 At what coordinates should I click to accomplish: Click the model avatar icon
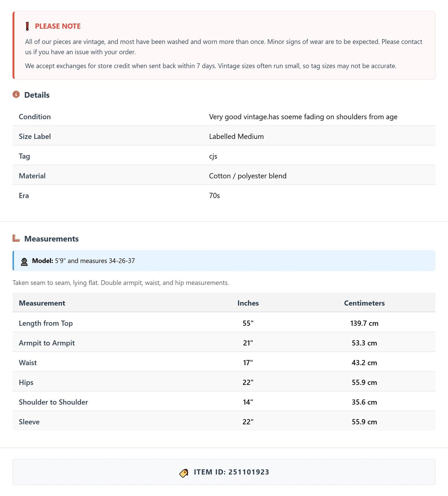coord(24,262)
